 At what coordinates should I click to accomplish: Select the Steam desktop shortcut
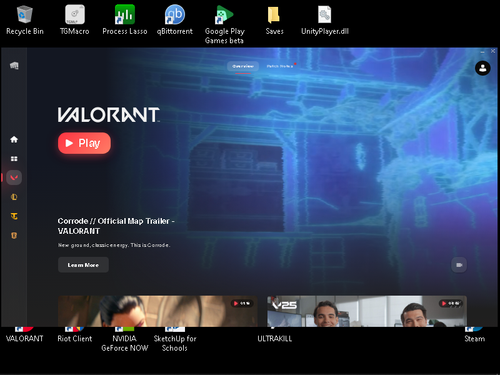(475, 335)
